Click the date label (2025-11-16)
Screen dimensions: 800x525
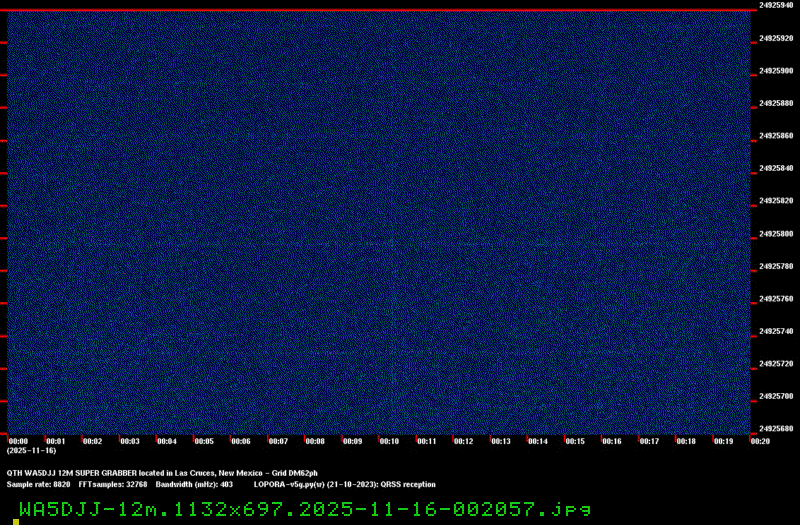[x=32, y=451]
